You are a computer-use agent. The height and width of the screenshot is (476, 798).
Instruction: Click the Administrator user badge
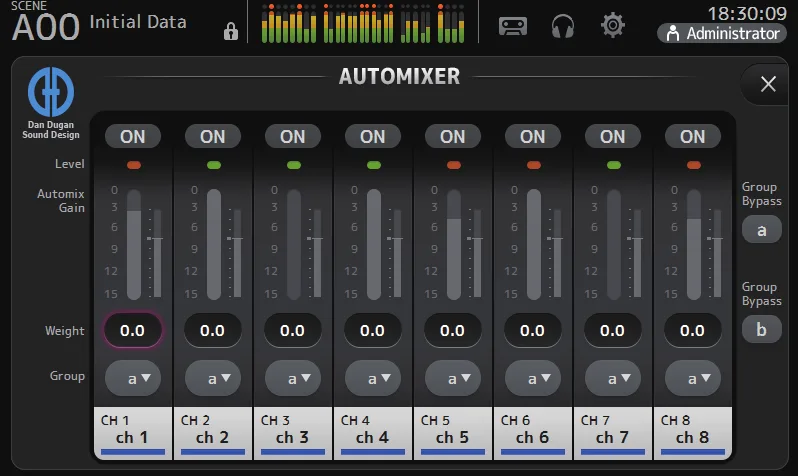click(x=722, y=34)
